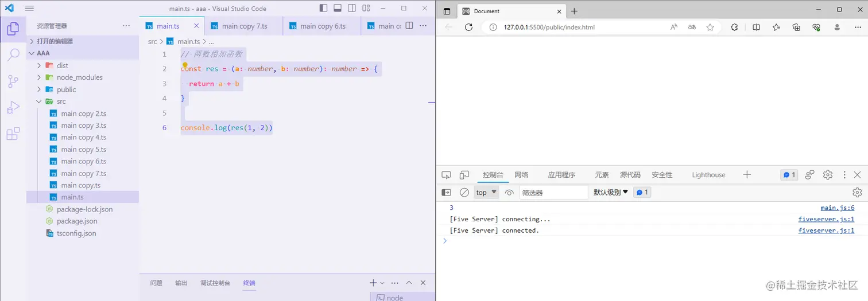Open Edge read aloud icon

(x=675, y=27)
